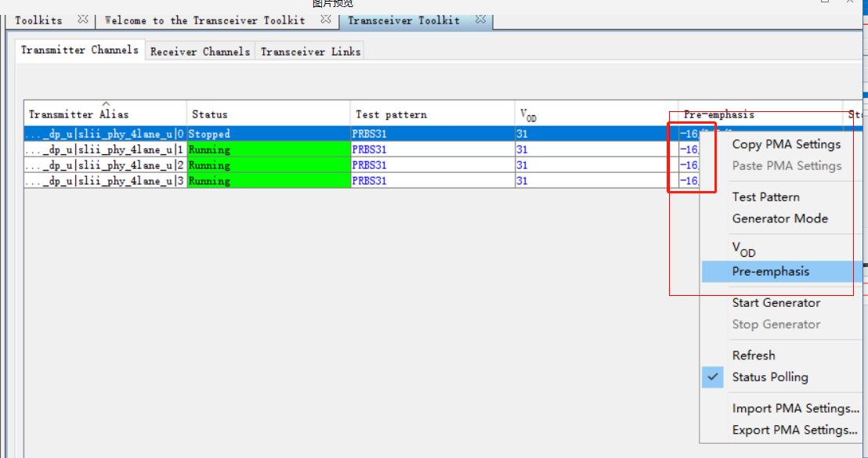Click the PRBS31 link for lane 1

(369, 150)
